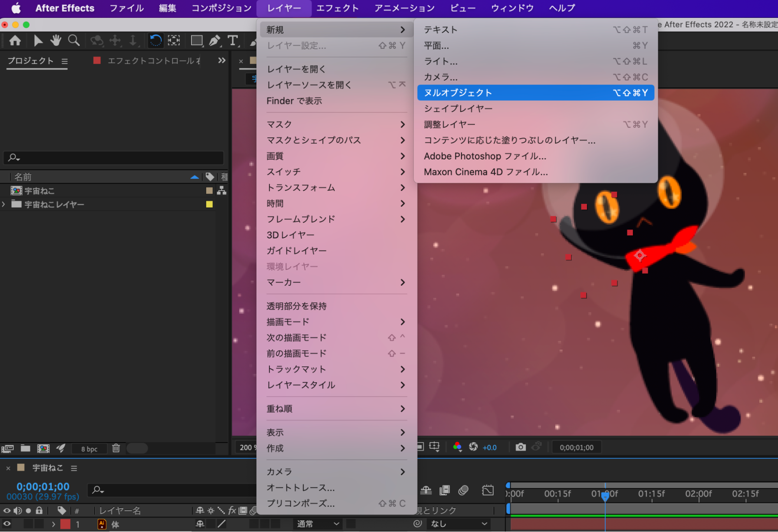Toggle visibility eye of layer 体

tap(7, 524)
